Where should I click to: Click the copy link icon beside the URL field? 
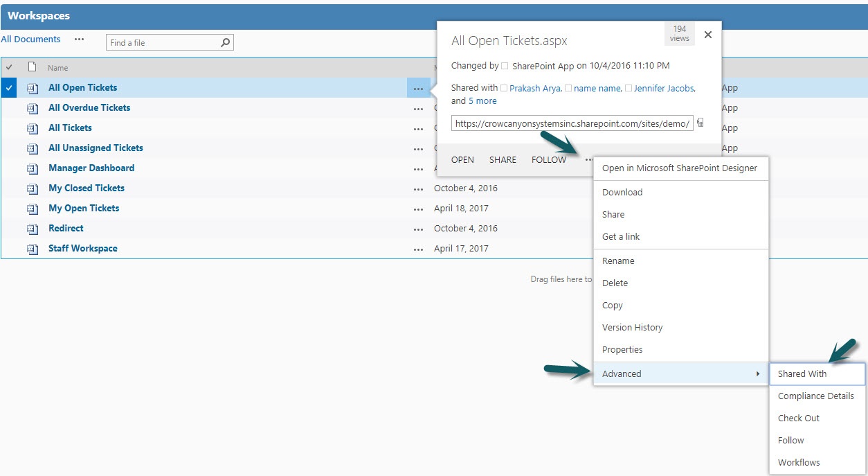[700, 123]
